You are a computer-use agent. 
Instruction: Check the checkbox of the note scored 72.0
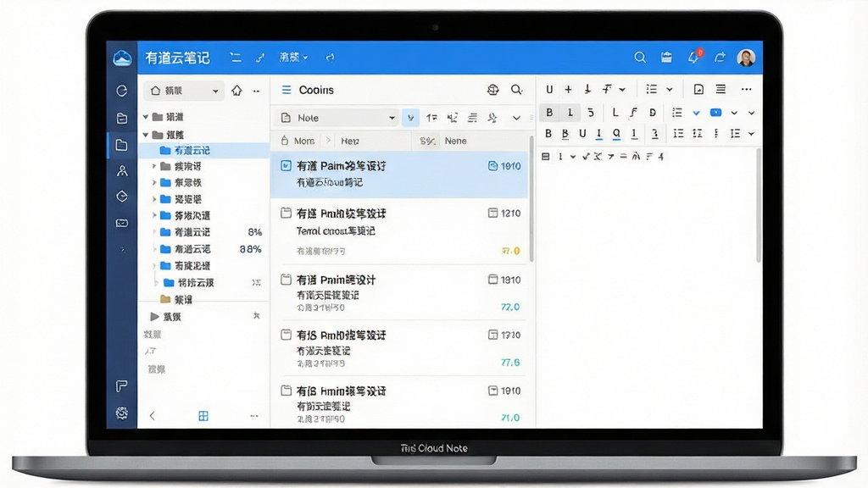coord(286,280)
